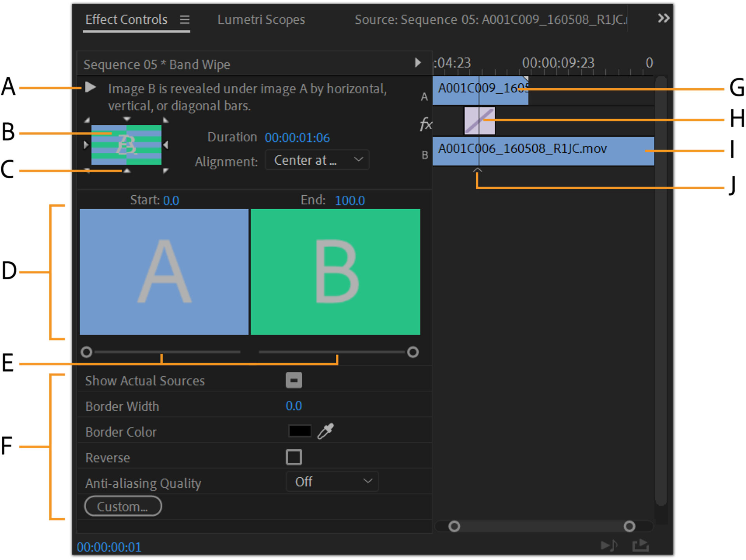This screenshot has height=560, width=746.
Task: Switch to the Lumetri Scopes tab
Action: pyautogui.click(x=261, y=20)
